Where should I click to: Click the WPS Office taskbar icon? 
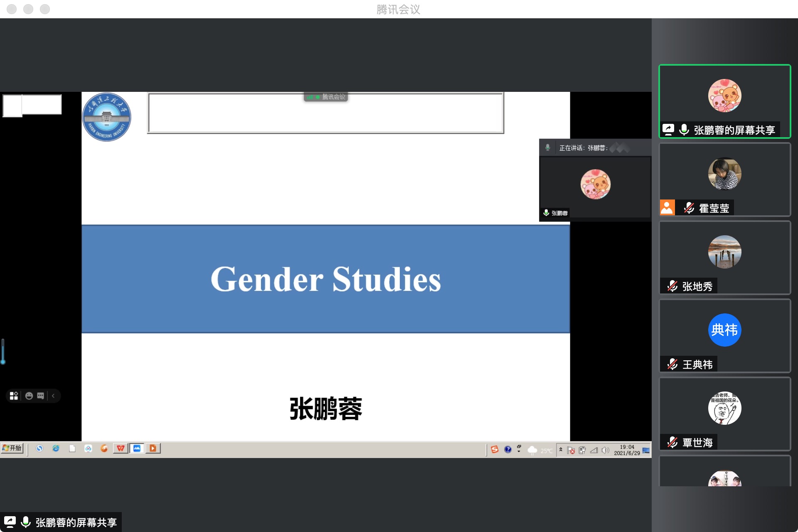point(121,448)
